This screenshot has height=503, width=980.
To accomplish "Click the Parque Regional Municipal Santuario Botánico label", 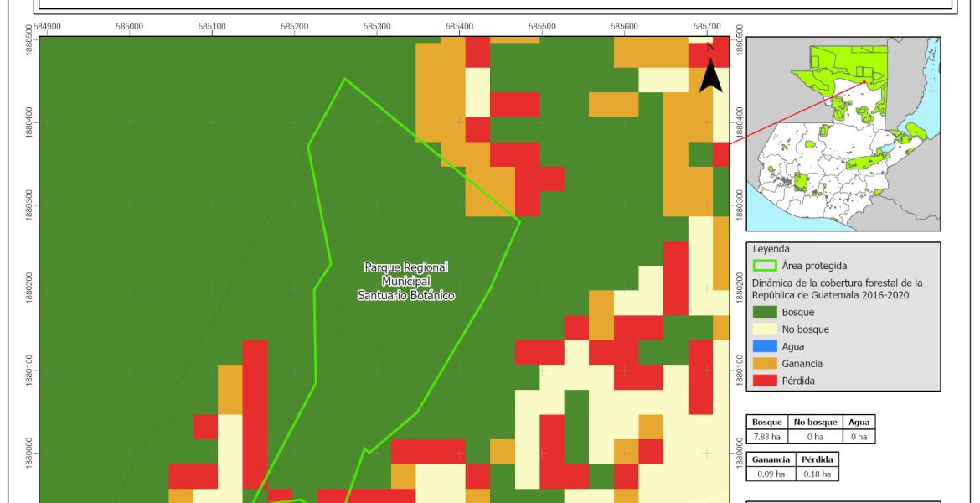I will coord(406,281).
